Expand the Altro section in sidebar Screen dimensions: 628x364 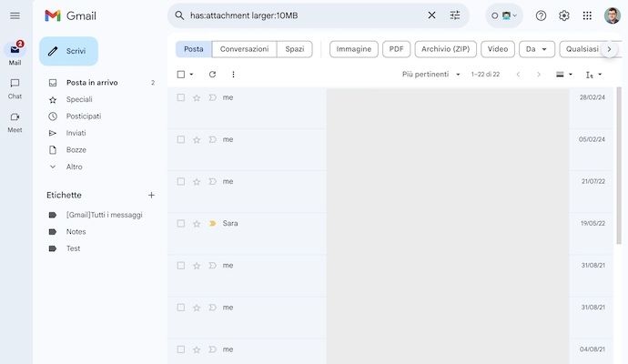74,167
